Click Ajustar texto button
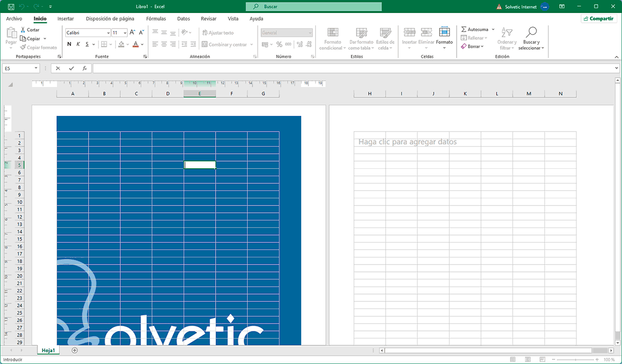The width and height of the screenshot is (622, 364). coord(218,33)
